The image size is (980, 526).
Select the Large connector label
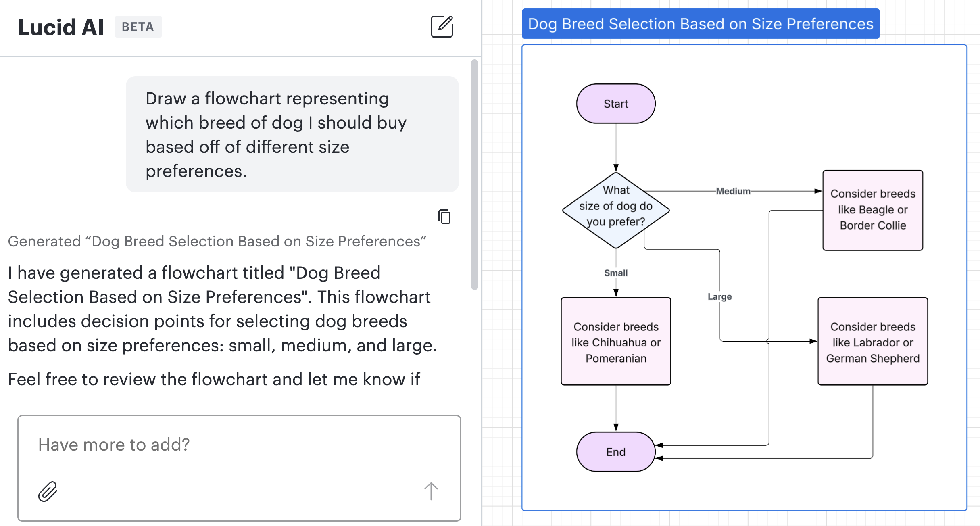[720, 296]
